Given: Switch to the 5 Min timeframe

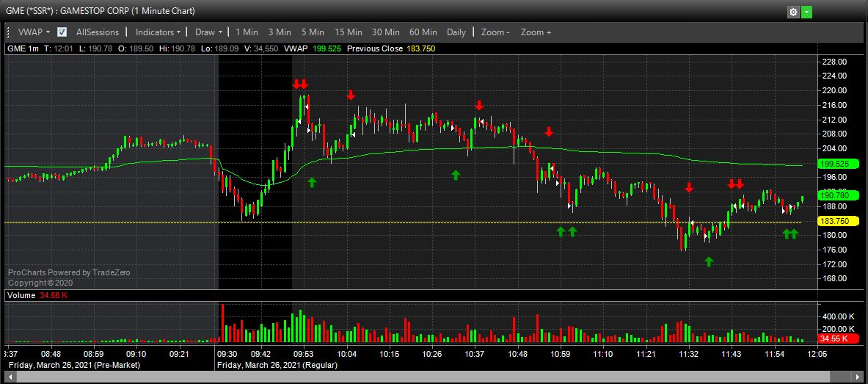Looking at the screenshot, I should click(313, 32).
